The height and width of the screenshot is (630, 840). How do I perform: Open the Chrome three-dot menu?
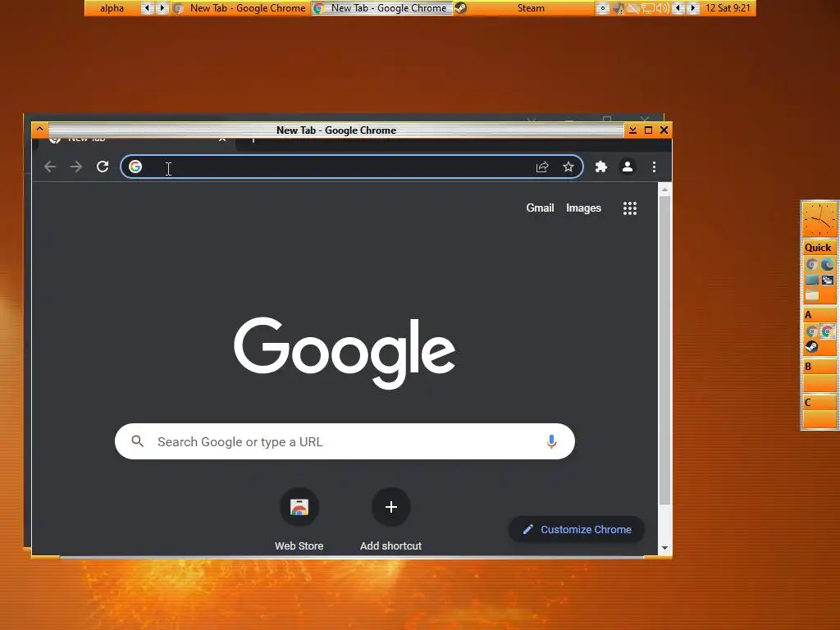click(654, 167)
